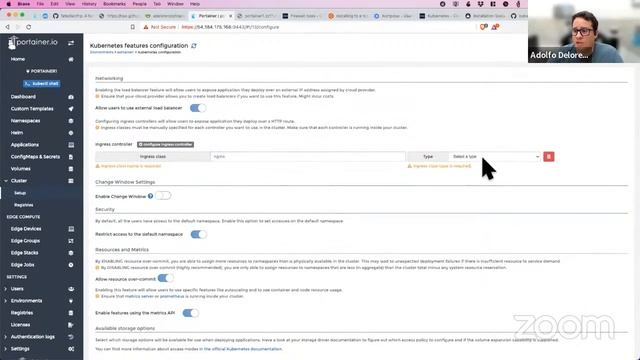This screenshot has height=360, width=640.
Task: Collapse the Cluster sidebar section
Action: [6, 181]
